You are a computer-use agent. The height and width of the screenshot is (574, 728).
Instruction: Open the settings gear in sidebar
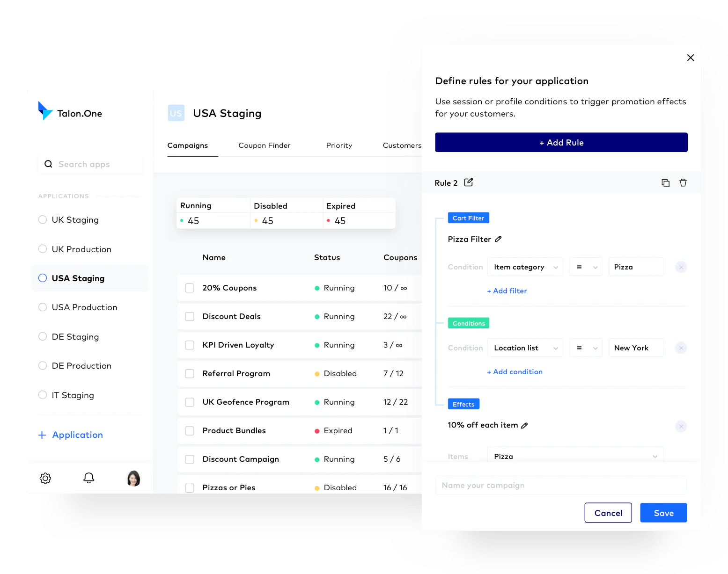tap(45, 478)
